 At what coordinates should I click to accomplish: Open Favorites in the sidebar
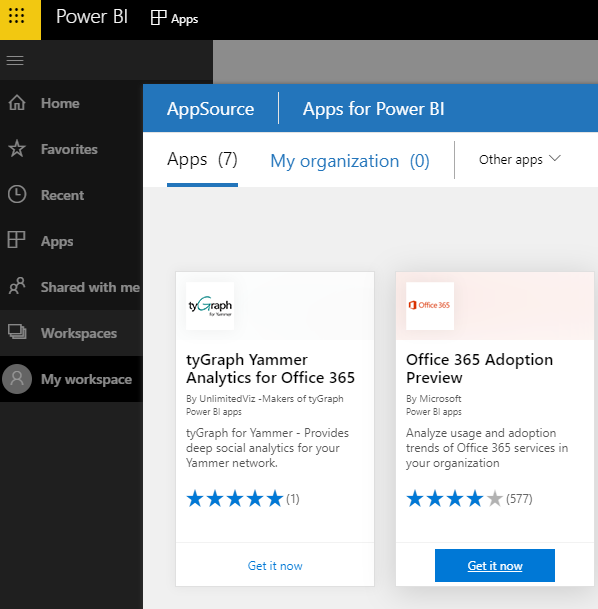click(69, 149)
